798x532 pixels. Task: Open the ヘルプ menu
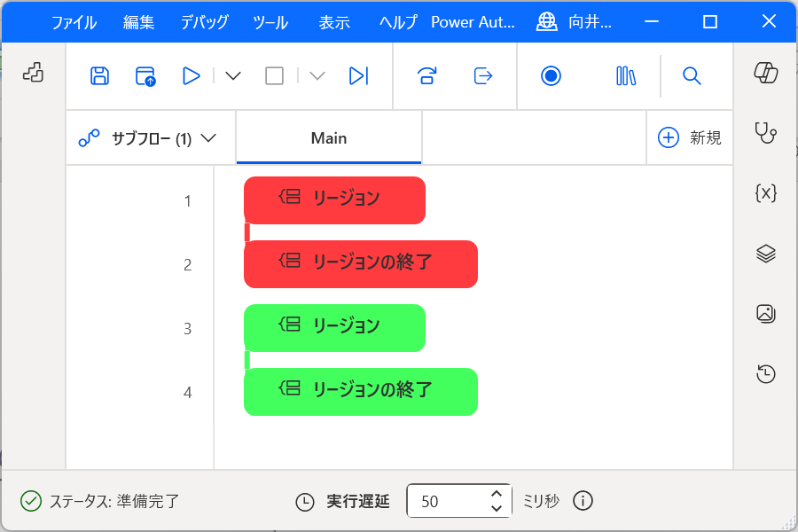398,22
